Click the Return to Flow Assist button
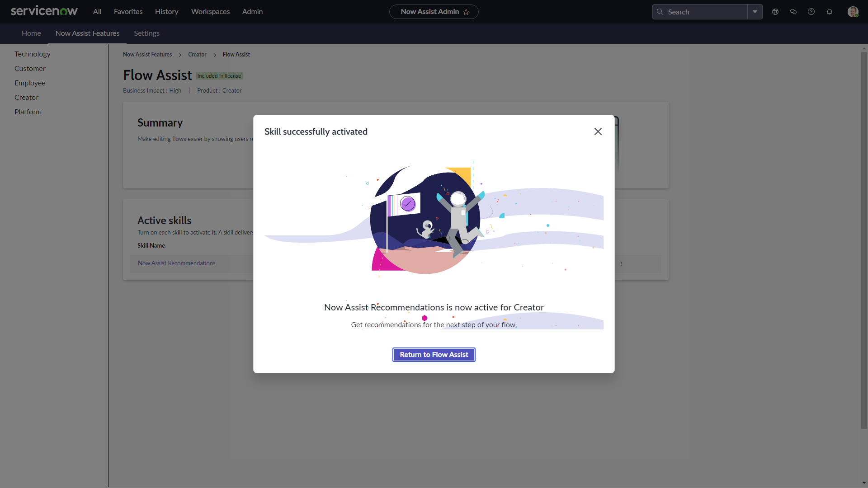The width and height of the screenshot is (868, 488). [434, 355]
